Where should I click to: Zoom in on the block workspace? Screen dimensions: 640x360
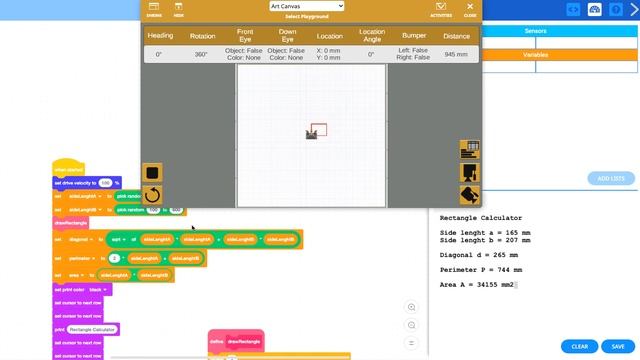click(411, 307)
